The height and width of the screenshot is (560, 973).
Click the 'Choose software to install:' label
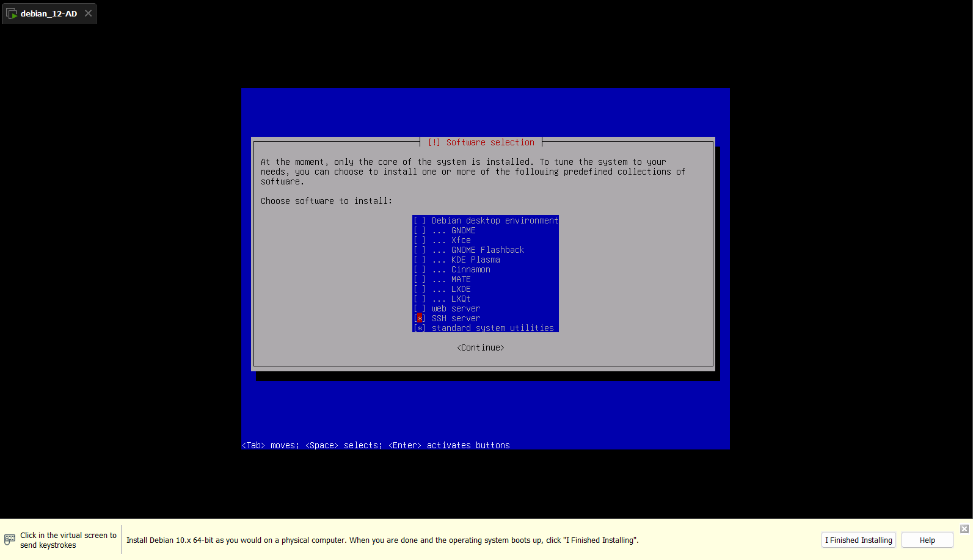[x=326, y=201]
